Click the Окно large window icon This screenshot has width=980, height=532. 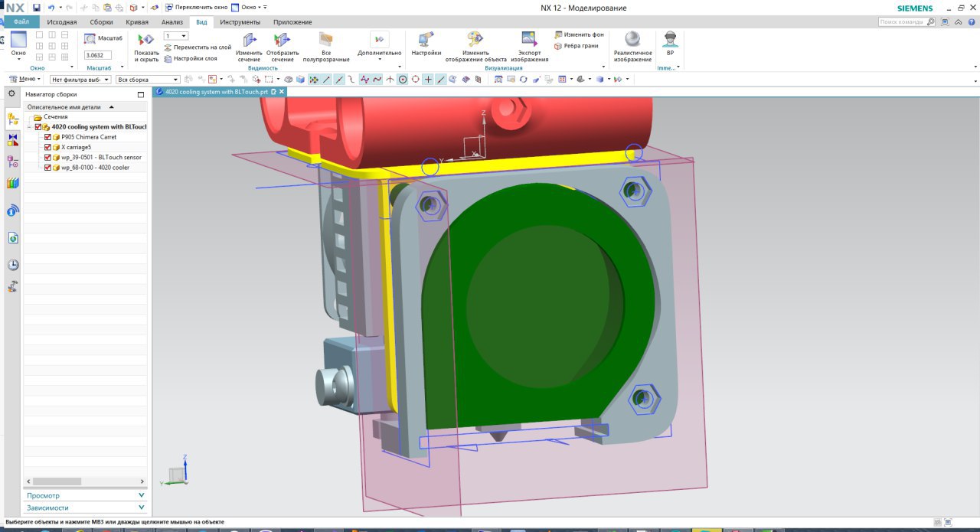pyautogui.click(x=18, y=41)
